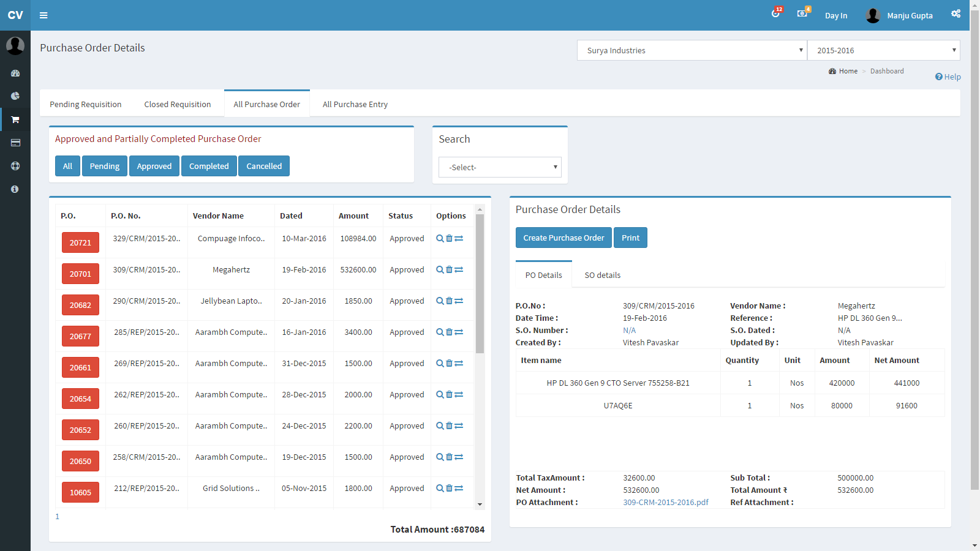Open PO number 20682 red button

(80, 305)
